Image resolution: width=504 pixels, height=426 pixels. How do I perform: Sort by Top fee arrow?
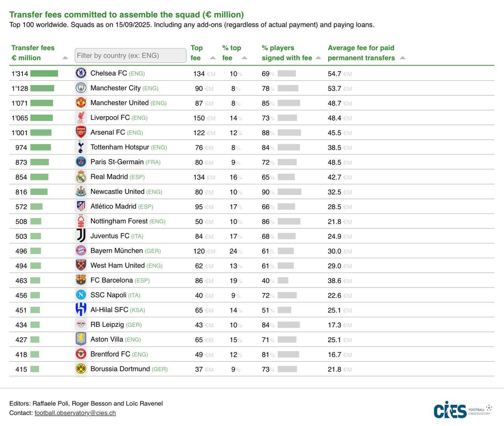(213, 58)
